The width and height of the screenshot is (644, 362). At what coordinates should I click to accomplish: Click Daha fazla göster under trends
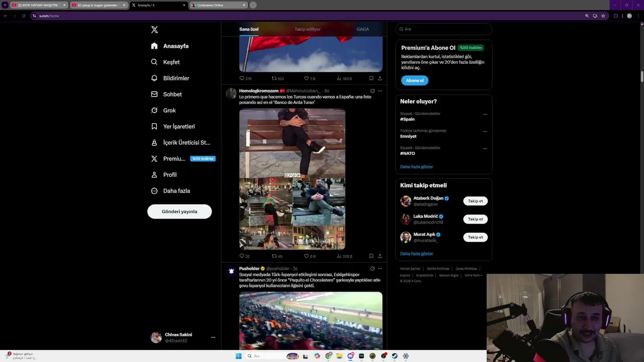pyautogui.click(x=417, y=167)
